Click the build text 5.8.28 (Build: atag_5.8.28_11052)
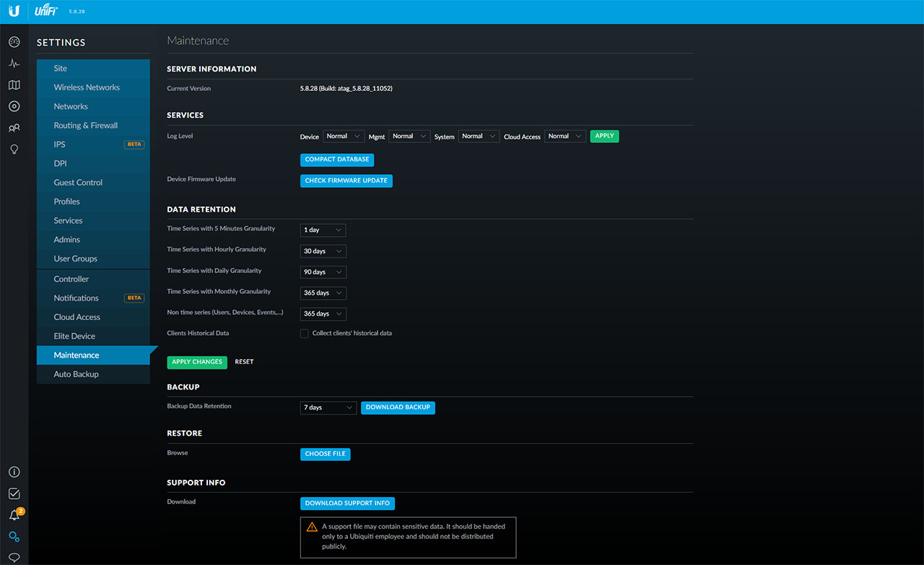This screenshot has width=924, height=565. (x=346, y=89)
